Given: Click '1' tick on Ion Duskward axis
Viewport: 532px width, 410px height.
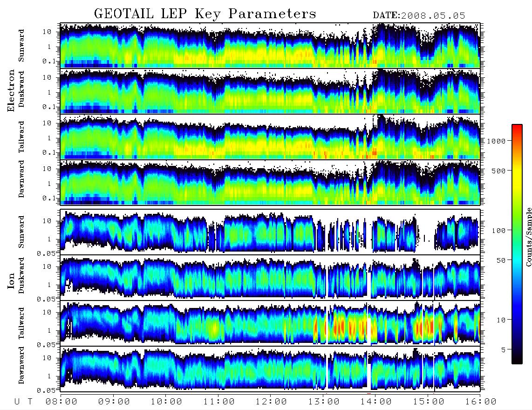Looking at the screenshot, I should point(49,285).
